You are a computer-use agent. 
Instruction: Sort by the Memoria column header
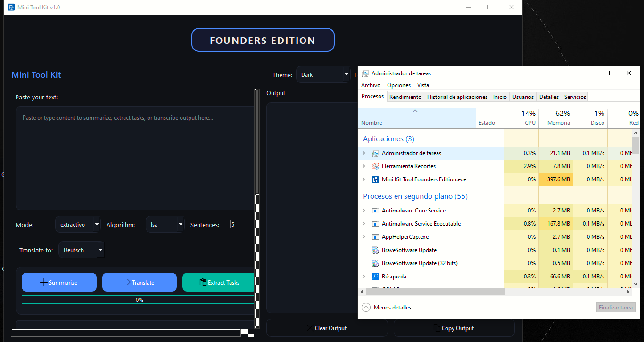coord(556,118)
